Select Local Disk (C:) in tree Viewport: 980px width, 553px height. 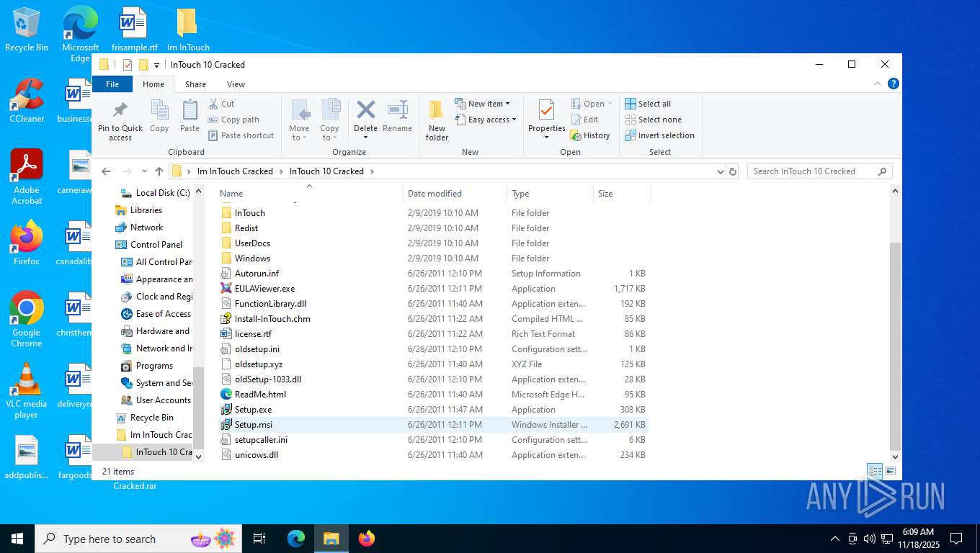pyautogui.click(x=163, y=193)
